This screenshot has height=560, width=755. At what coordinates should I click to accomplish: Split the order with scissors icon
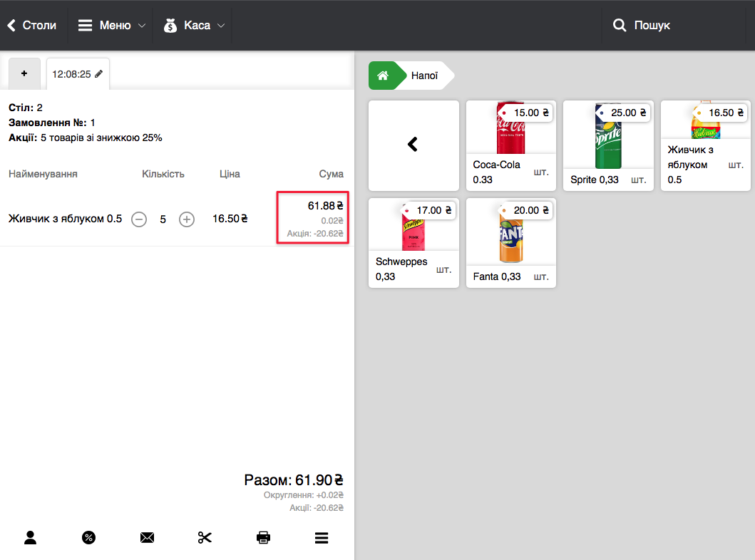click(x=205, y=538)
